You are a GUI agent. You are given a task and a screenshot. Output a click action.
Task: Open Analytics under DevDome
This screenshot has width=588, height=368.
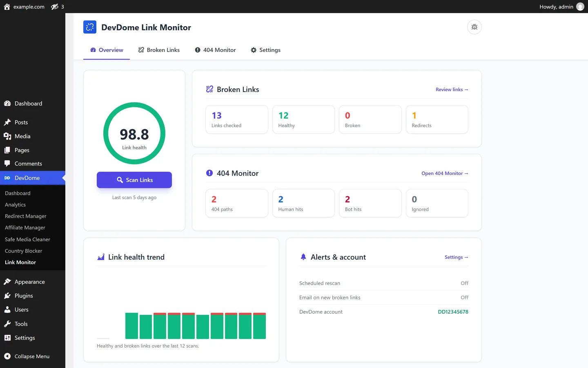click(15, 204)
